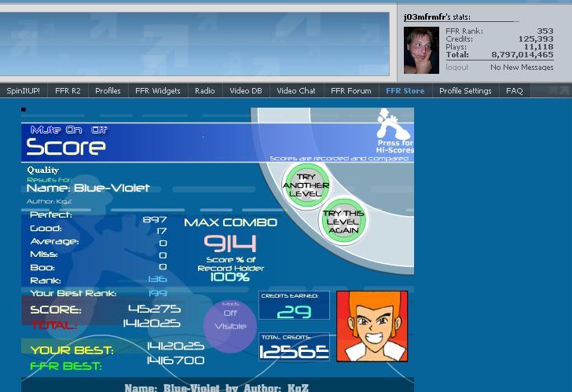Open FFR Widgets from navigation bar

158,91
